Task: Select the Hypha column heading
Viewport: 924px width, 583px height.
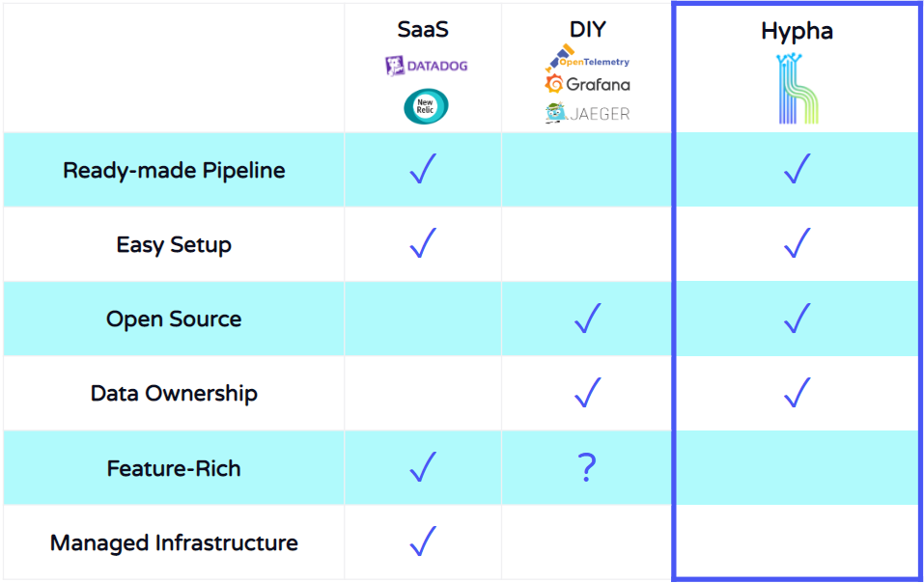Action: click(797, 31)
